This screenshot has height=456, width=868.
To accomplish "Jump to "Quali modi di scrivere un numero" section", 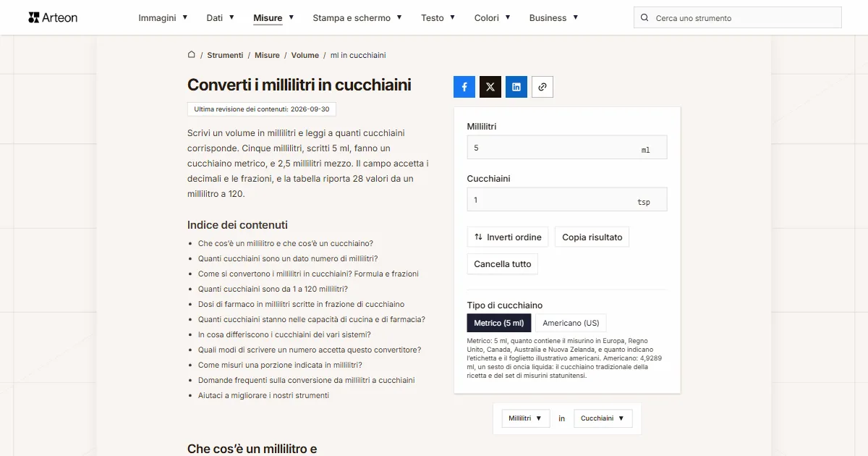I will (310, 350).
